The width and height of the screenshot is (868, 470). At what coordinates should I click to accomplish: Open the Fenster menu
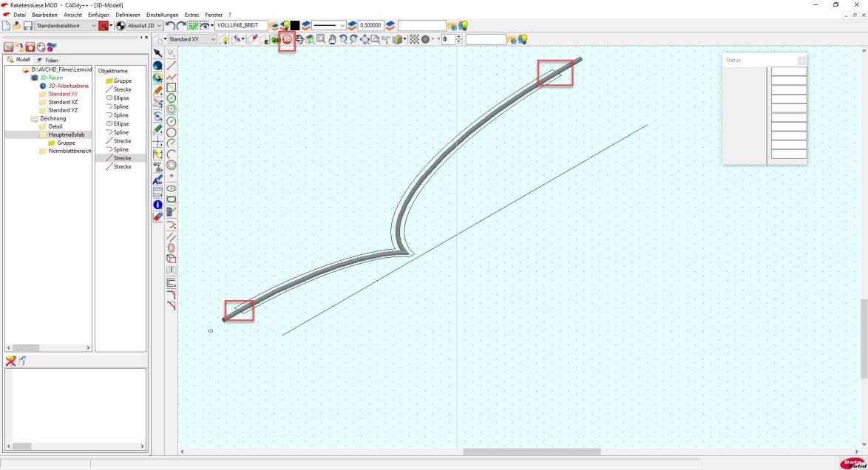coord(214,15)
